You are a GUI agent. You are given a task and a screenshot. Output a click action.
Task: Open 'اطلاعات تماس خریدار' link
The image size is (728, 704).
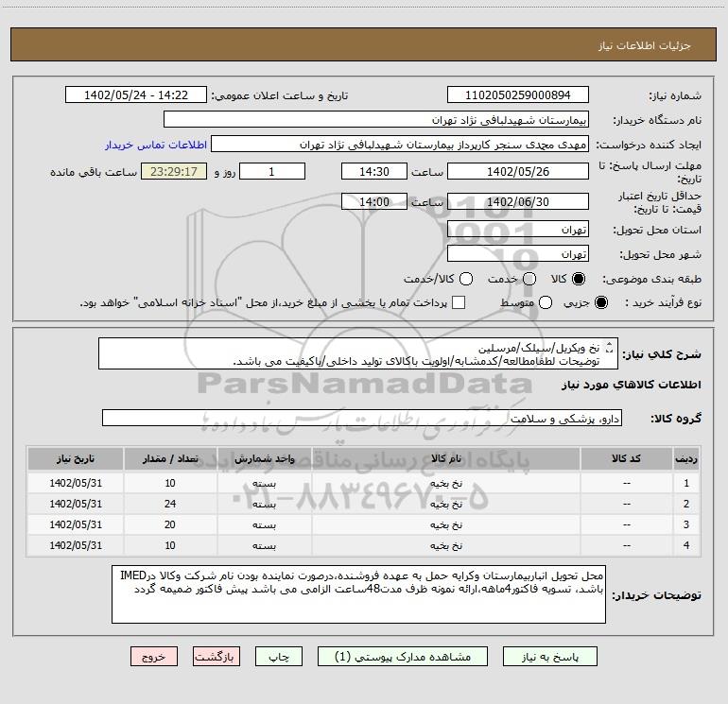150,146
